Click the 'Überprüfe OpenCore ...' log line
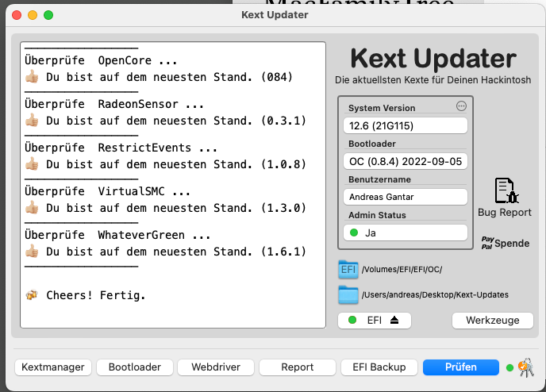The width and height of the screenshot is (546, 392). click(x=101, y=60)
